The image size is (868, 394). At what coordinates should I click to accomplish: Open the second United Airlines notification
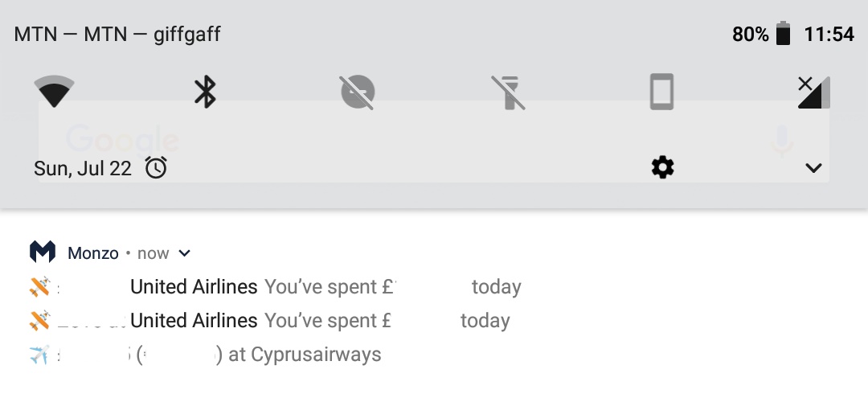point(269,321)
